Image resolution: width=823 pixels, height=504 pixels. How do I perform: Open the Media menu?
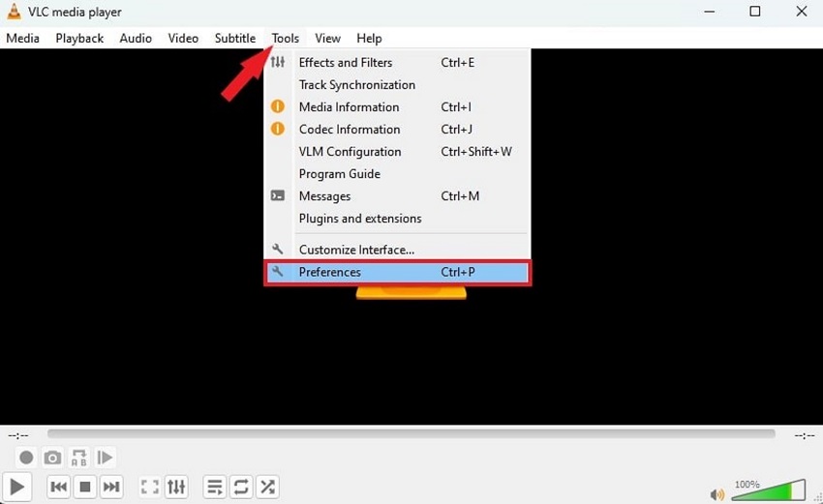click(x=22, y=39)
